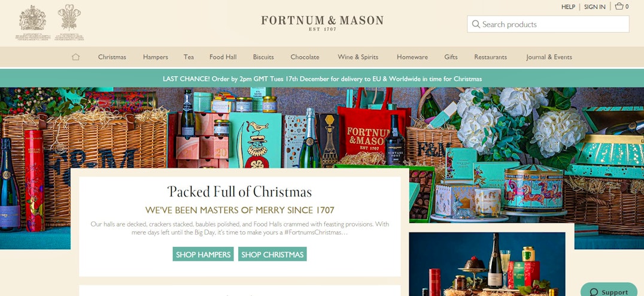Select the Tea navigation item

coord(189,57)
